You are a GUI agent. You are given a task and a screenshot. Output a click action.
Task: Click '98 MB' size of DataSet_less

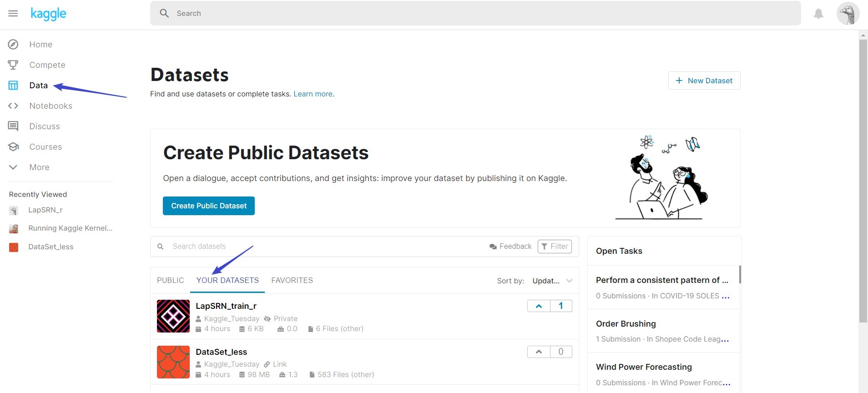258,375
